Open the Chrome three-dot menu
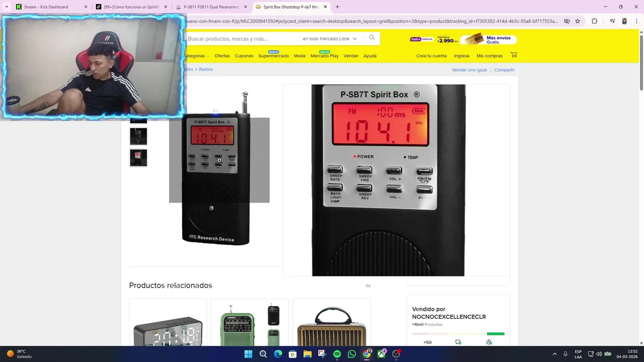The height and width of the screenshot is (362, 644). pyautogui.click(x=636, y=21)
